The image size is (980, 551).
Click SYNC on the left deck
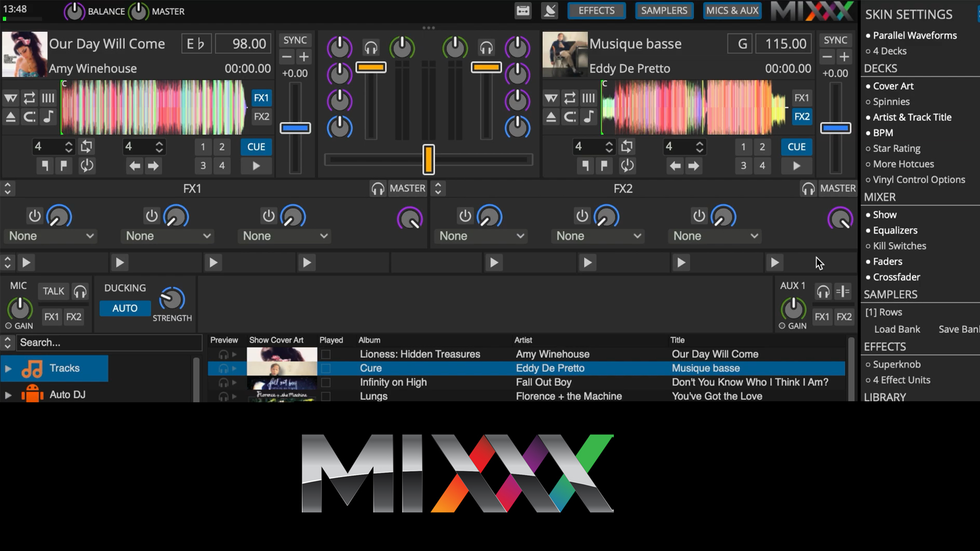tap(295, 40)
